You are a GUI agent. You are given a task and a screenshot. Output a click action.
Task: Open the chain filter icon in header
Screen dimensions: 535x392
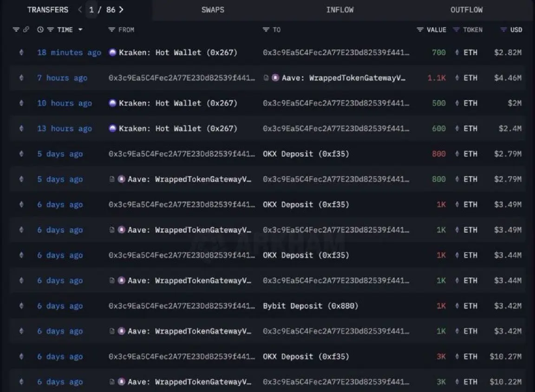click(x=16, y=30)
